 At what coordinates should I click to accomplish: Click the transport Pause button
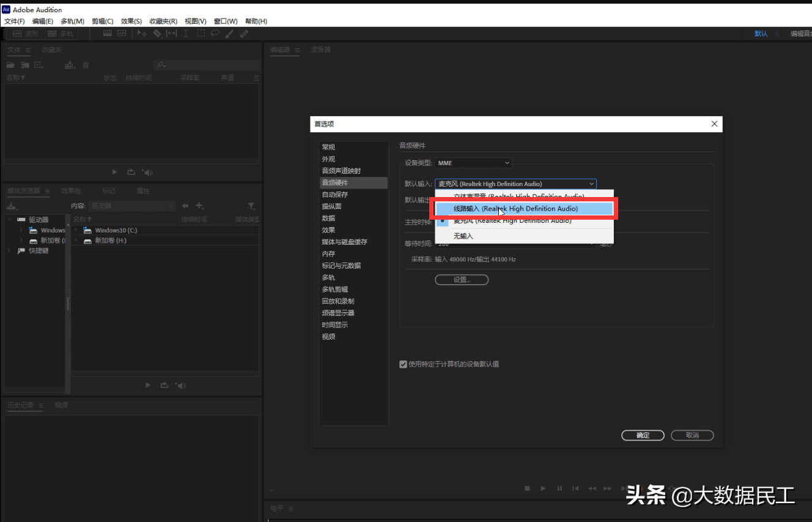tap(559, 488)
